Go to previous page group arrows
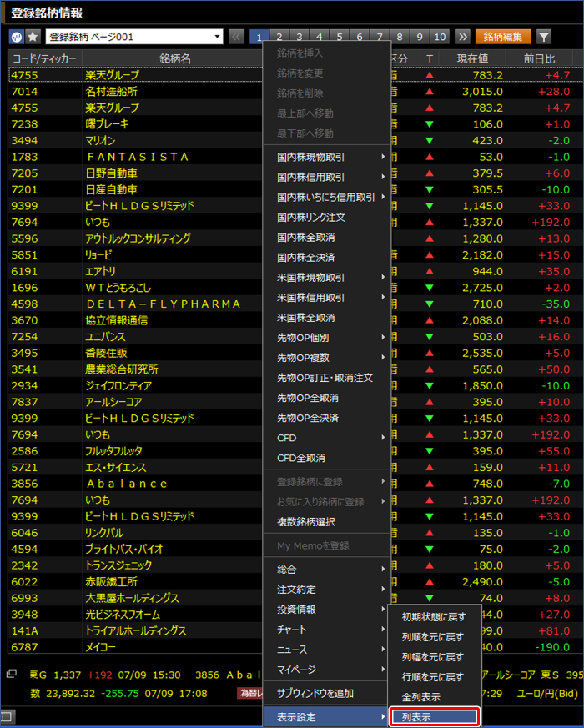Viewport: 584px width, 728px height. click(x=236, y=37)
